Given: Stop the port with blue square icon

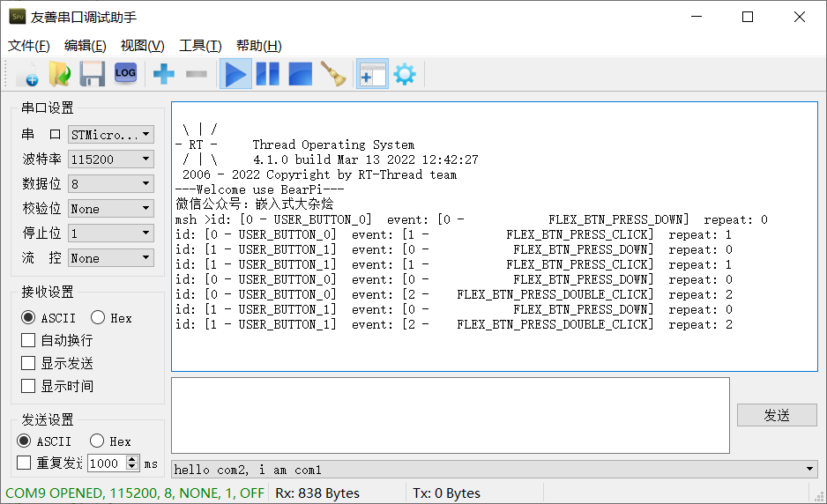Looking at the screenshot, I should pyautogui.click(x=300, y=74).
